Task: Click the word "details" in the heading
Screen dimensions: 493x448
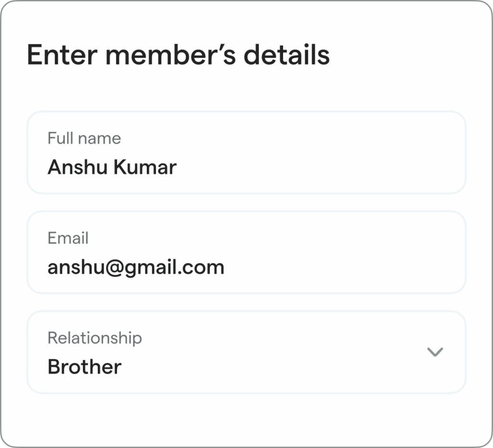Action: tap(286, 54)
